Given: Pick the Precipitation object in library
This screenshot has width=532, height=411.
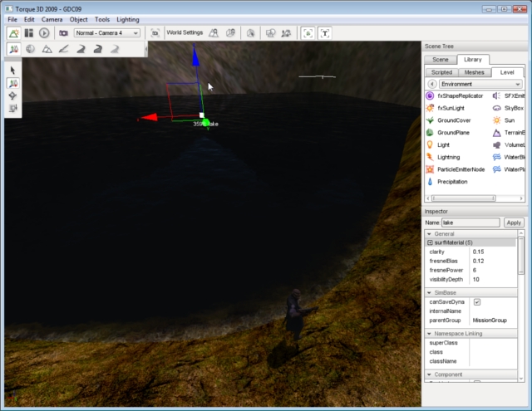Looking at the screenshot, I should click(451, 181).
